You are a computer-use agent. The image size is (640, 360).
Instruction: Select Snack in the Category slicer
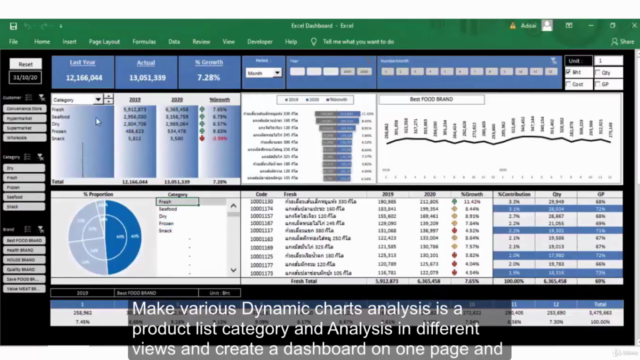[24, 207]
